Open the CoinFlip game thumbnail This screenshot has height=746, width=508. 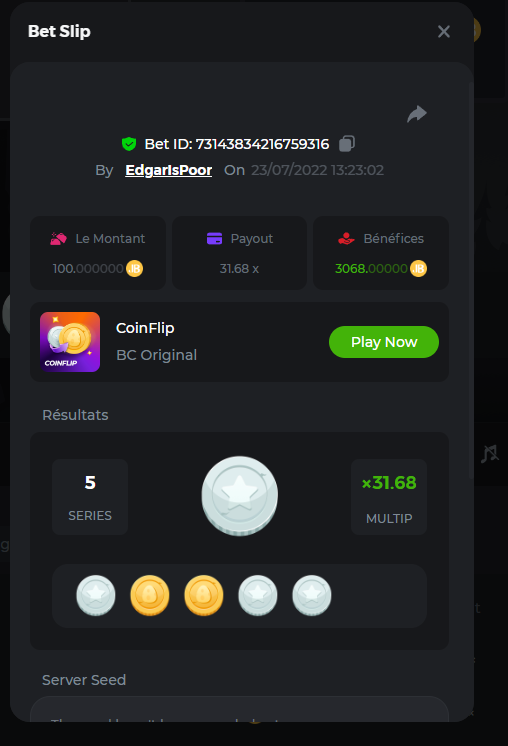(x=70, y=342)
